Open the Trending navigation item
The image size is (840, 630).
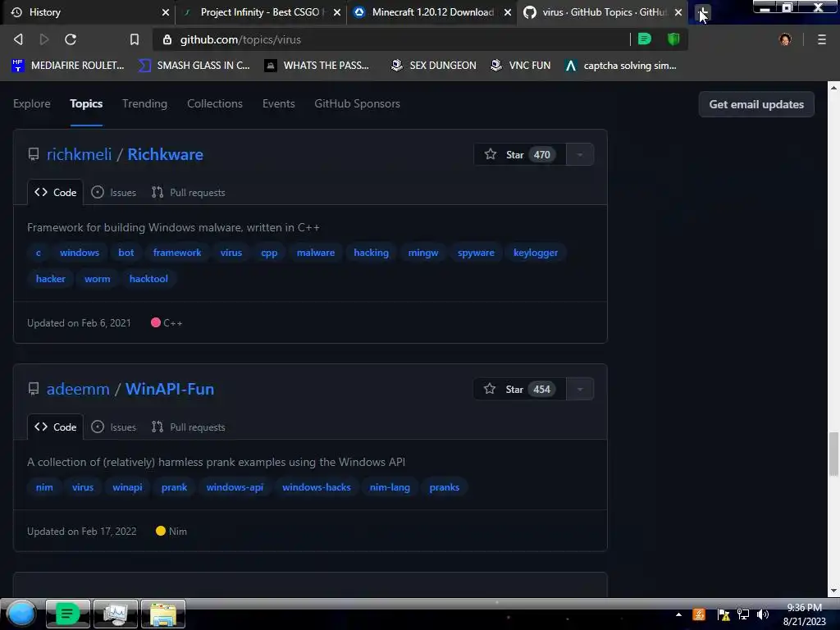click(144, 104)
